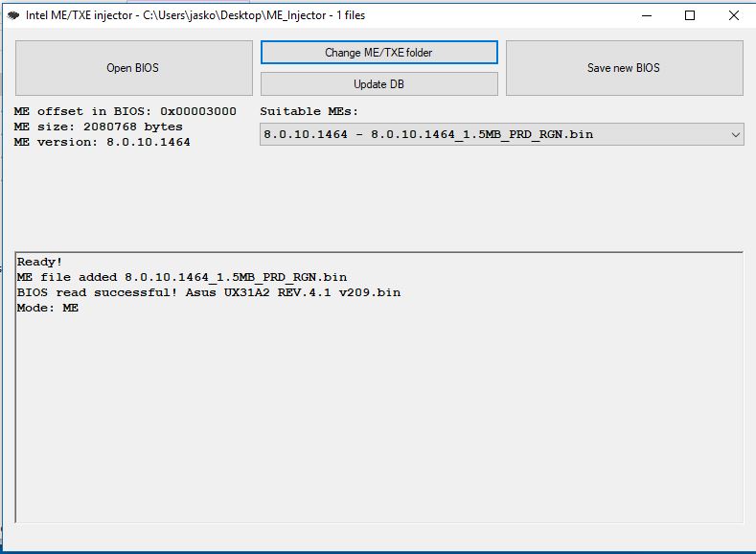Minimize the Intel ME/TXE injector window

tap(647, 15)
